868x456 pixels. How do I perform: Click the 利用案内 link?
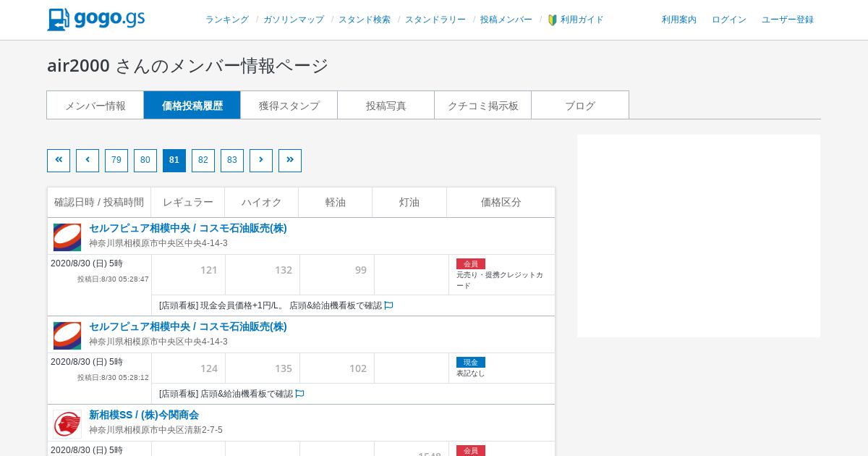pos(679,20)
